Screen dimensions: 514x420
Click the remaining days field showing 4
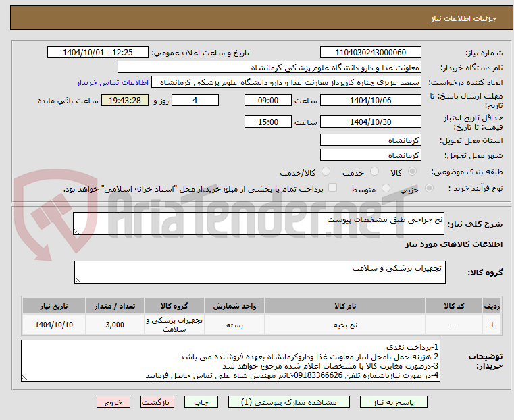195,100
